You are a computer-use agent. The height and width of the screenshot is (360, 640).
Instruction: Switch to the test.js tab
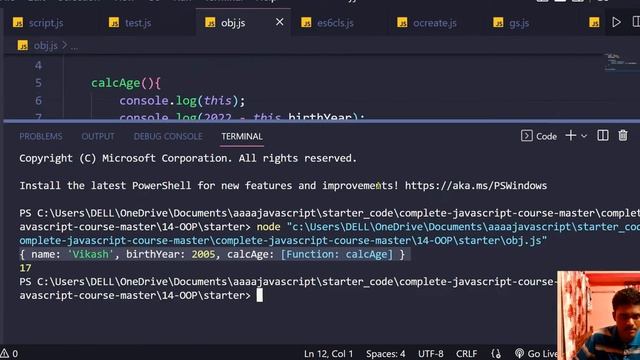pyautogui.click(x=138, y=23)
